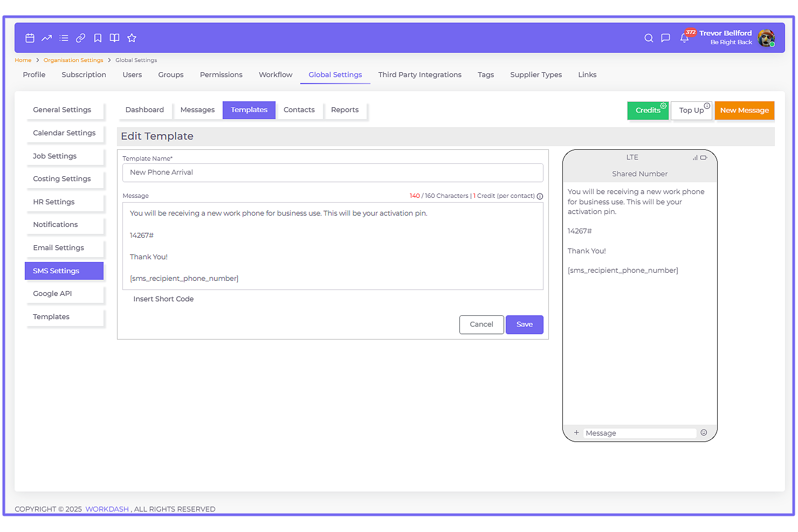The height and width of the screenshot is (532, 798).
Task: Open the WORKDASH footer link
Action: 107,509
